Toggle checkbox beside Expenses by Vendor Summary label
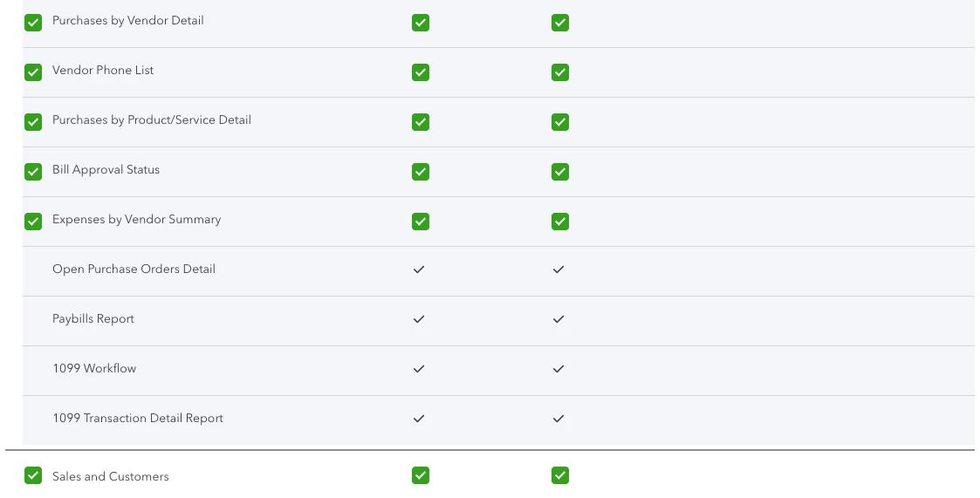The height and width of the screenshot is (498, 980). click(x=33, y=222)
